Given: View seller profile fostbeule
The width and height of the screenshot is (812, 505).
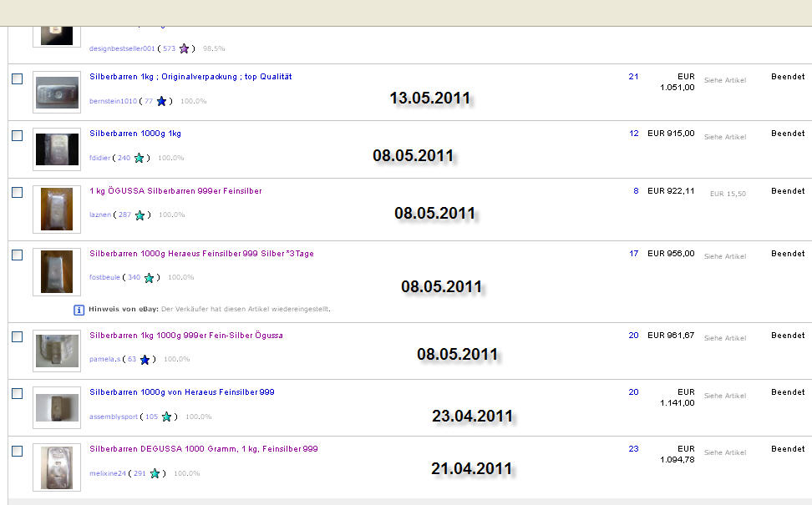Looking at the screenshot, I should [x=104, y=277].
